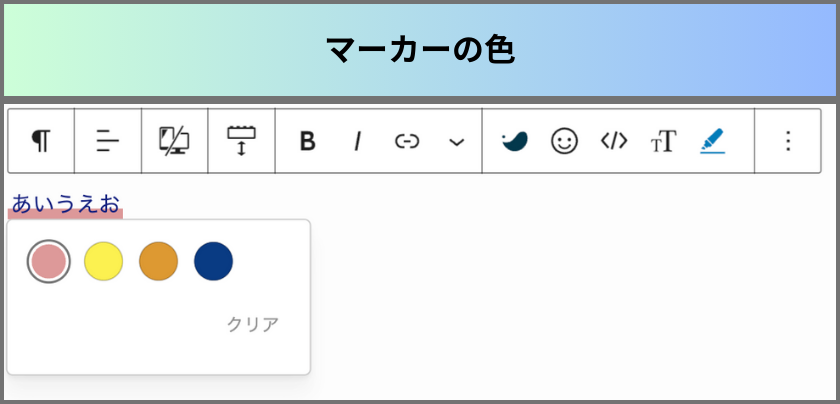Choose the yellow marker color swatch
Screen dimensions: 840x404
point(103,261)
